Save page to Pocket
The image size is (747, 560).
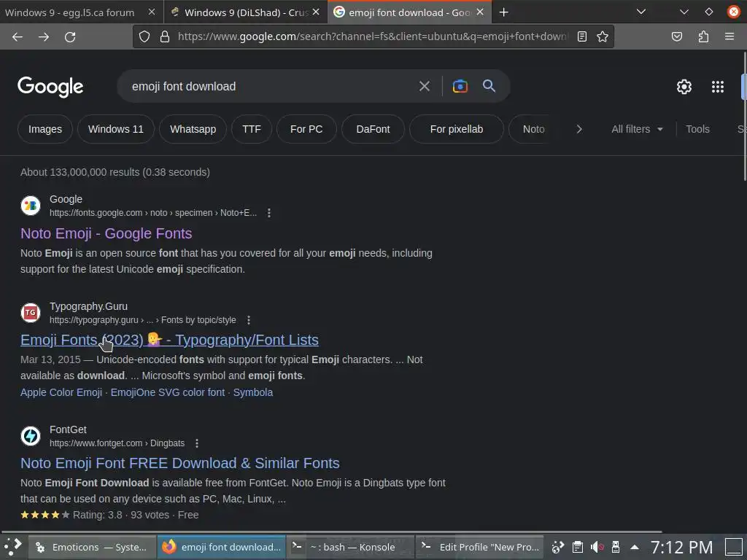pos(677,36)
